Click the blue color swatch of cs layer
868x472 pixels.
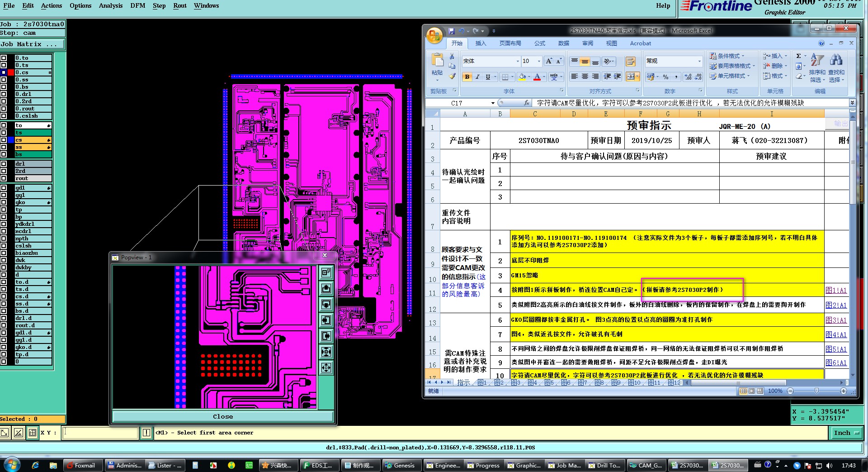pyautogui.click(x=11, y=140)
